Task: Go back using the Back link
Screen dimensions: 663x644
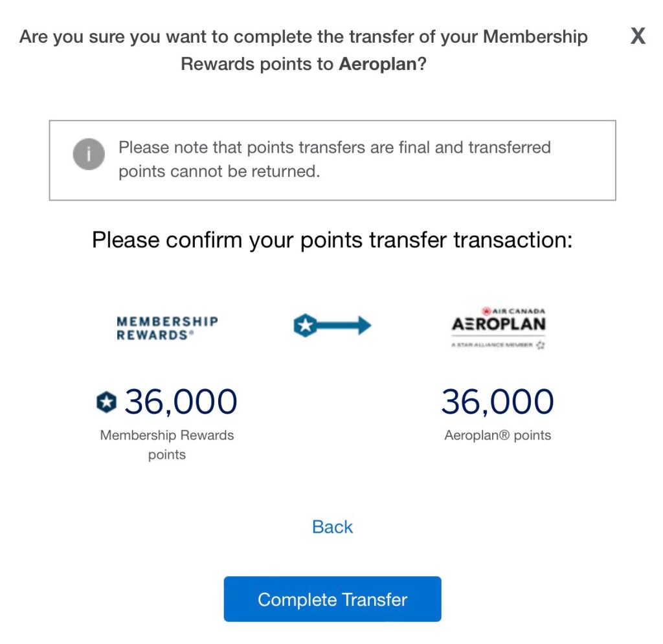Action: [332, 527]
